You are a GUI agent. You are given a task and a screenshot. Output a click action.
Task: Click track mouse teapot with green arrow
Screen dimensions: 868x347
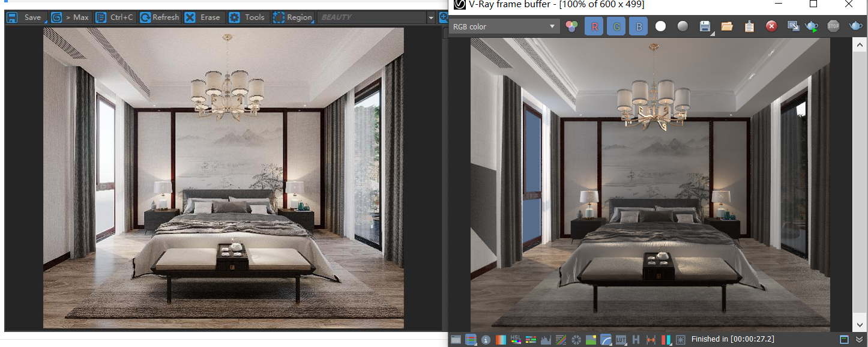pyautogui.click(x=812, y=26)
